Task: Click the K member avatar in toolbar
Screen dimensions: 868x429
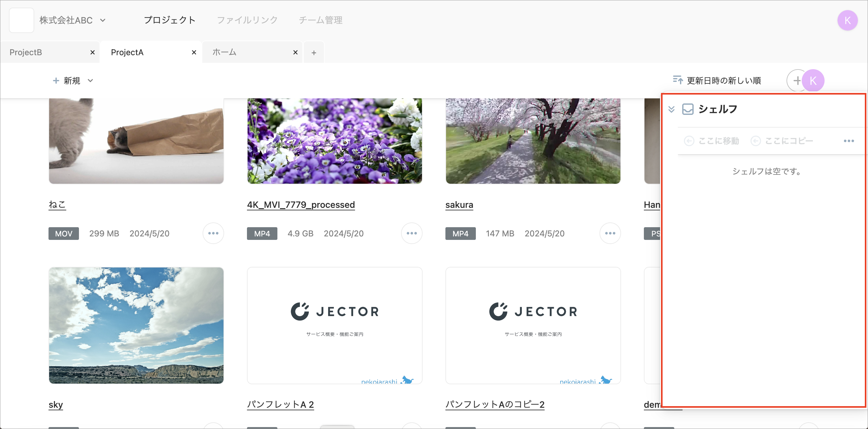Action: pyautogui.click(x=813, y=81)
